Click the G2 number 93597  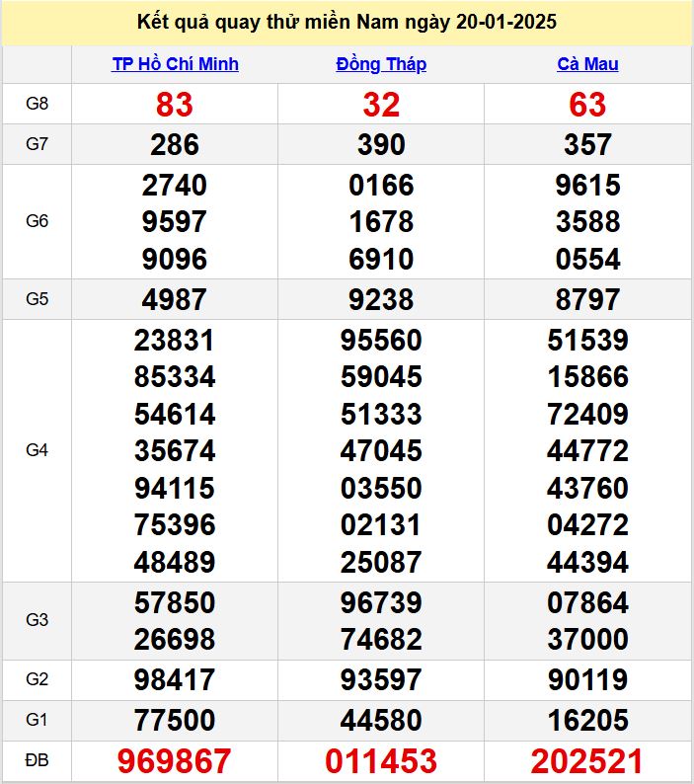(x=381, y=679)
